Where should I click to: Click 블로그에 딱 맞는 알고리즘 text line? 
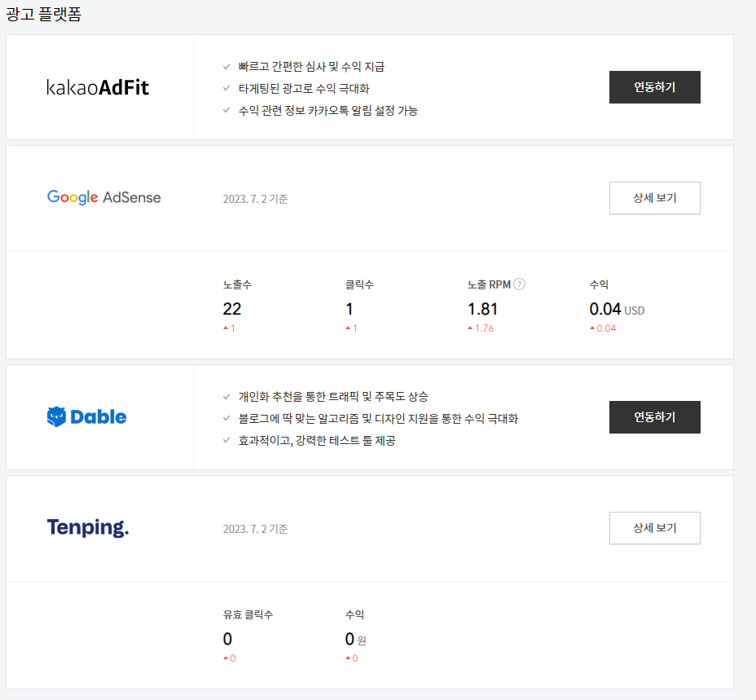(378, 419)
